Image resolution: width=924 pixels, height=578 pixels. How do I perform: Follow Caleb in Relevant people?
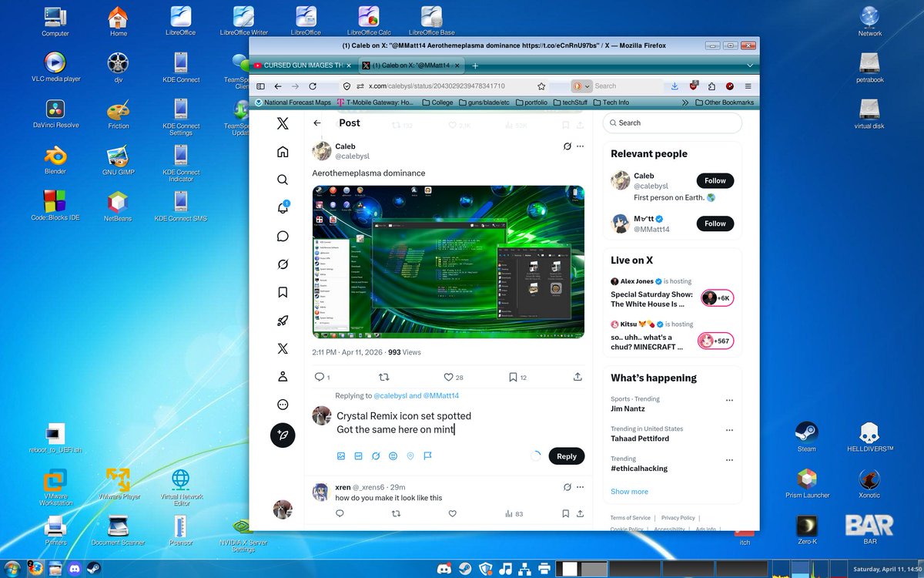pos(715,180)
